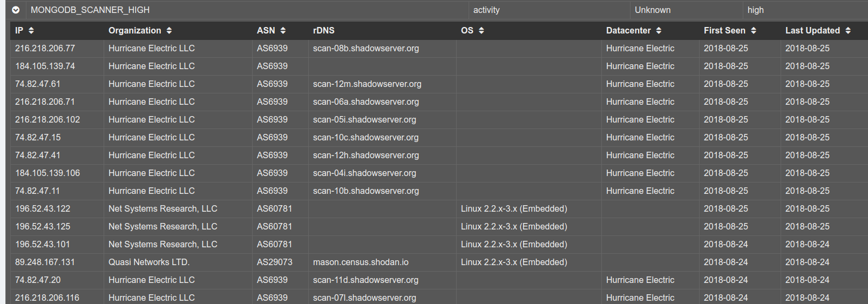Viewport: 868px width, 304px height.
Task: Select IP address 74.82.47.15
Action: [38, 137]
